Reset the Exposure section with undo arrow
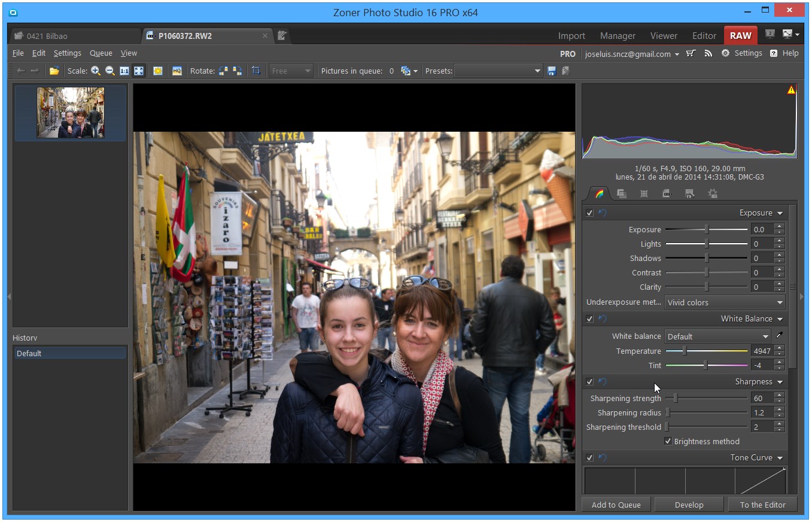Image resolution: width=812 pixels, height=522 pixels. point(603,213)
